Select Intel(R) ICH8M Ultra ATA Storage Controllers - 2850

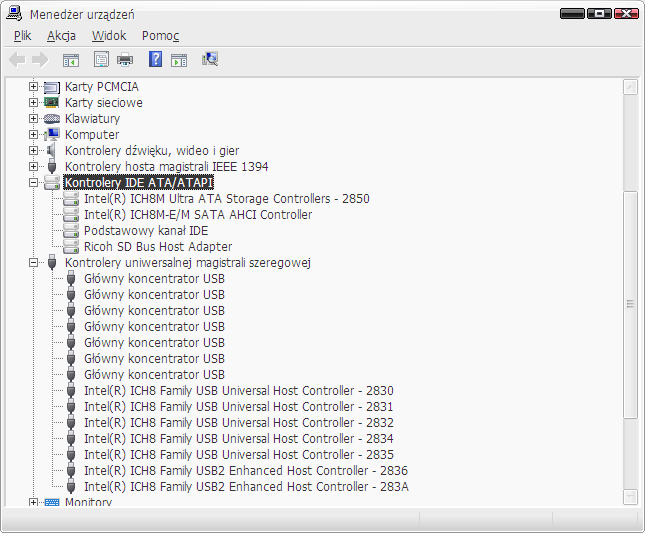pos(227,199)
